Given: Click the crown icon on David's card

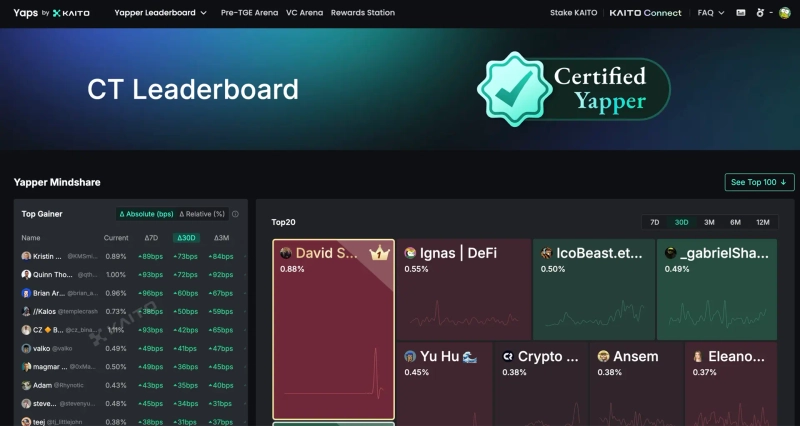Looking at the screenshot, I should [x=378, y=254].
